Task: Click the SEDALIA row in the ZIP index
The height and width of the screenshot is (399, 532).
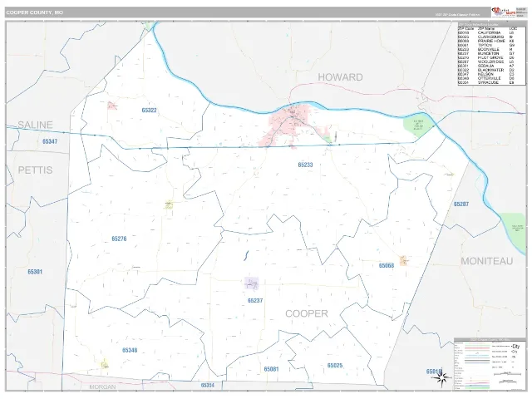Action: click(486, 66)
